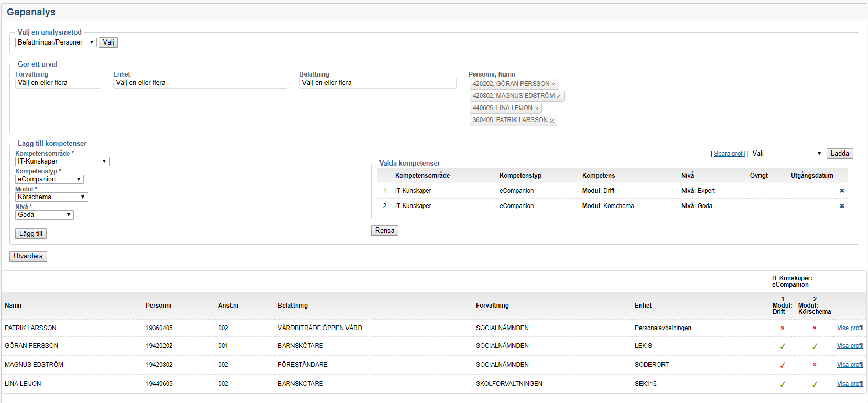
Task: Open the analysmetod dropdown Befattningar/Personer
Action: tap(56, 42)
